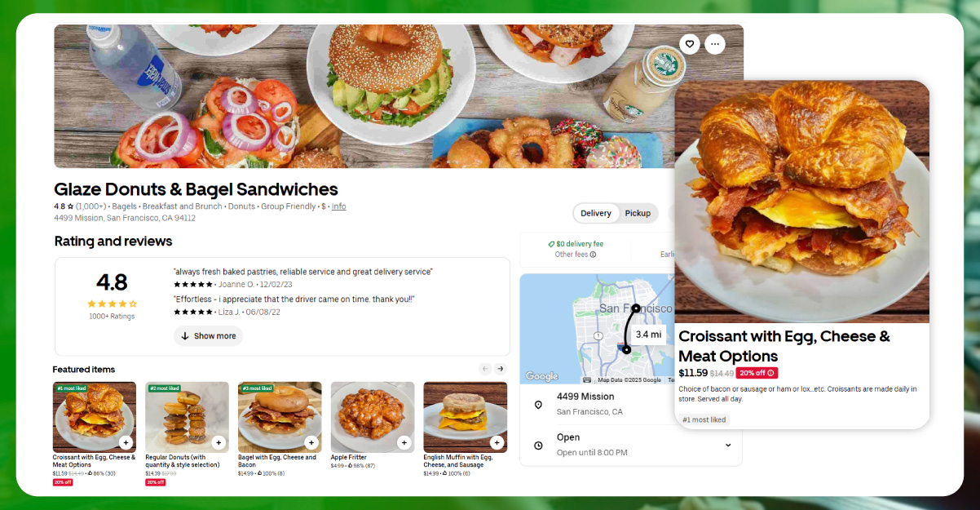Expand the Open hours chevron
This screenshot has height=510, width=980.
(x=728, y=445)
